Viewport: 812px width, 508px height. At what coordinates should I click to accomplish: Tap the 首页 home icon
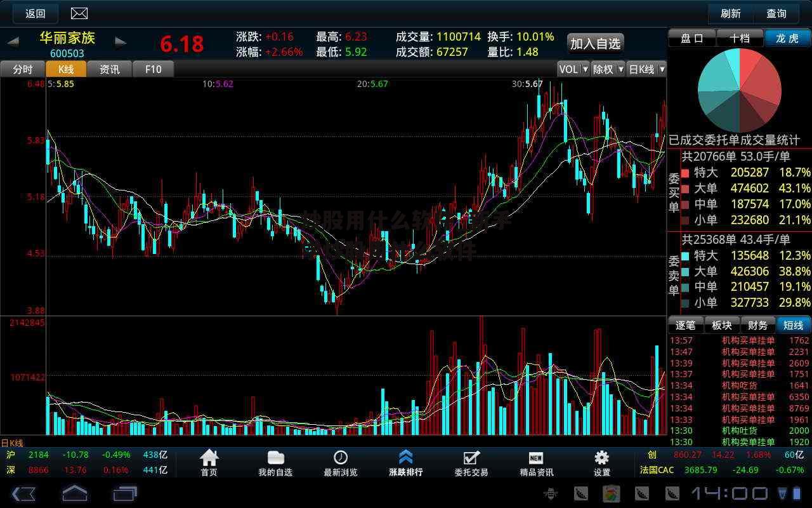[209, 463]
